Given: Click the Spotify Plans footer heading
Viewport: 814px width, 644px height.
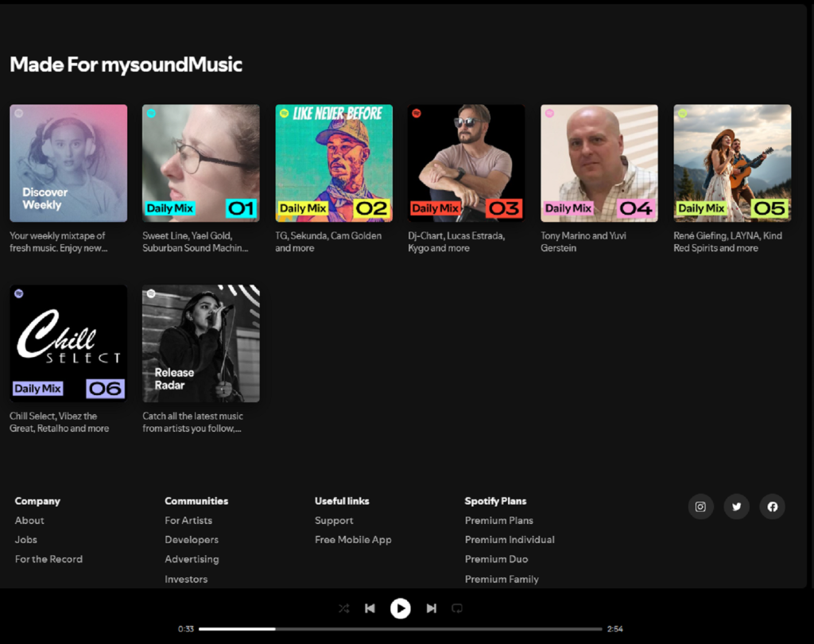Looking at the screenshot, I should [495, 501].
